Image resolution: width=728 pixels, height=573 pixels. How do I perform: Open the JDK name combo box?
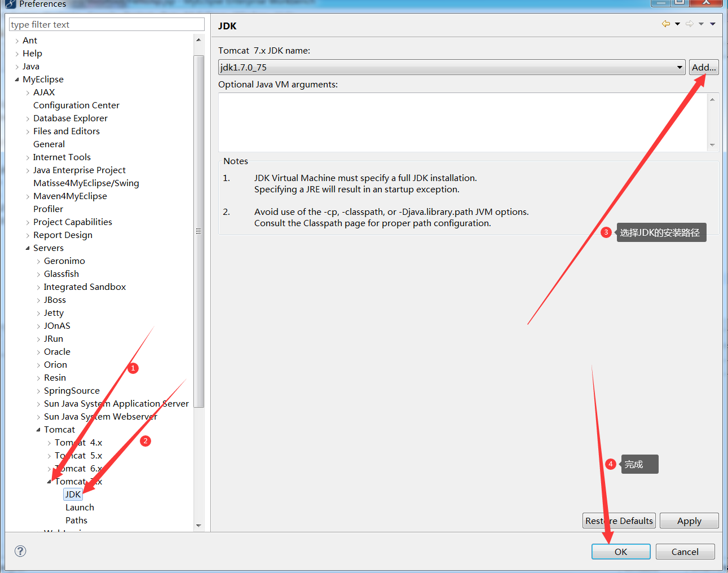[452, 67]
